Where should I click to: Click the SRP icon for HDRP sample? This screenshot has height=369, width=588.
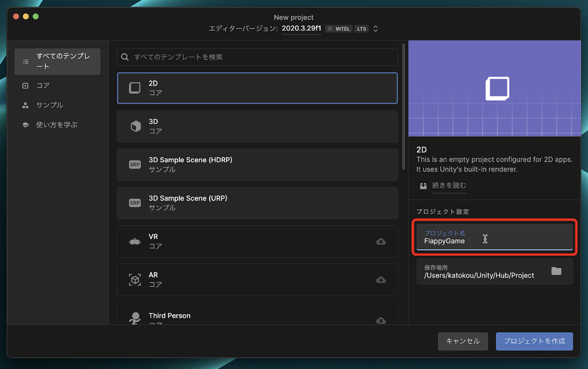[135, 165]
